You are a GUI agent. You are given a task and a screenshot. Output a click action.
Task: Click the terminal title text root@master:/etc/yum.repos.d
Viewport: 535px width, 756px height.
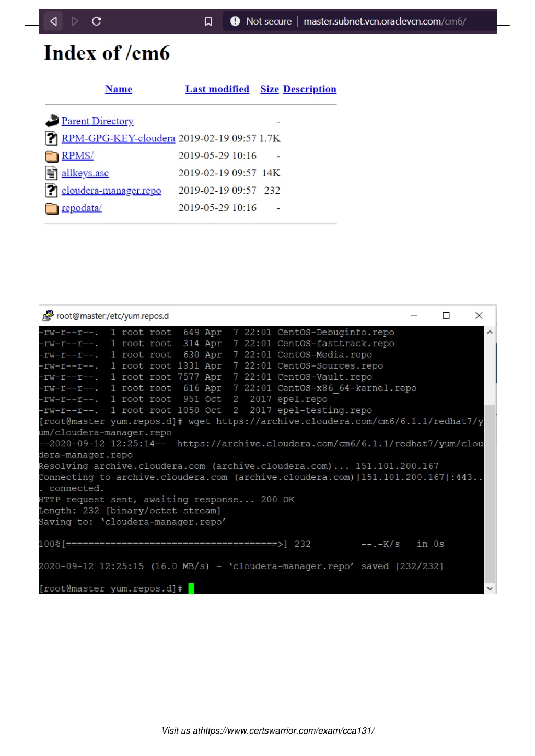click(x=113, y=316)
